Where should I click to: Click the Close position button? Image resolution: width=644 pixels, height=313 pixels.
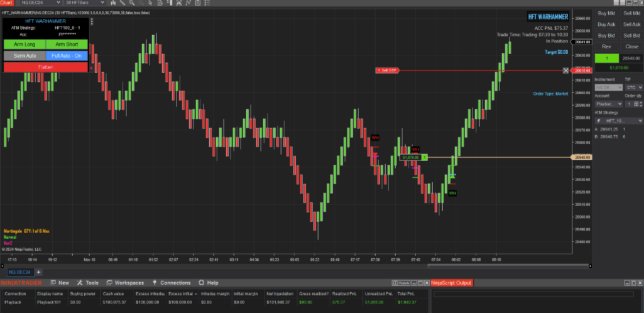(x=631, y=47)
